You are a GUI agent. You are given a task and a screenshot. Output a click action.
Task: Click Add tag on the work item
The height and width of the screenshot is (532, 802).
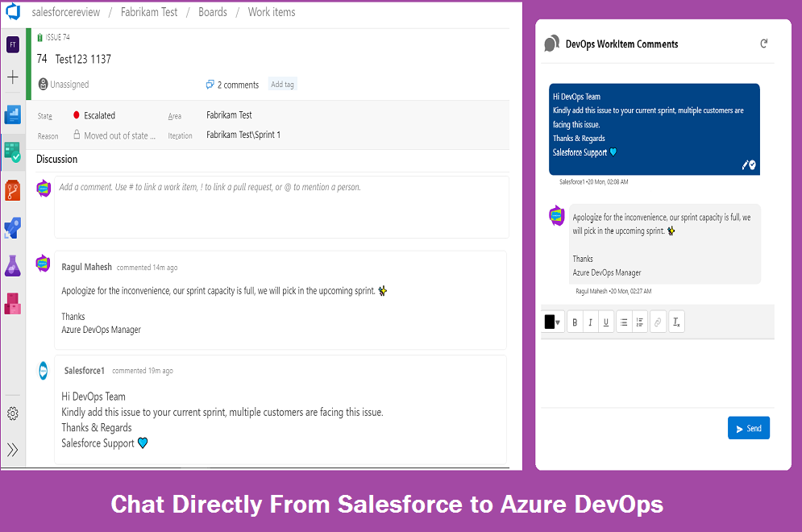tap(282, 84)
